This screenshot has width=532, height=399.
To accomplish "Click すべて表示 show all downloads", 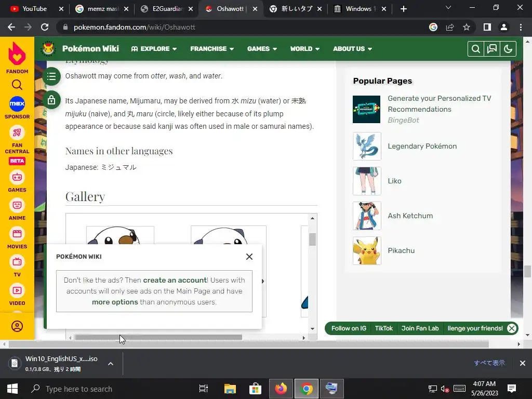I will [489, 363].
